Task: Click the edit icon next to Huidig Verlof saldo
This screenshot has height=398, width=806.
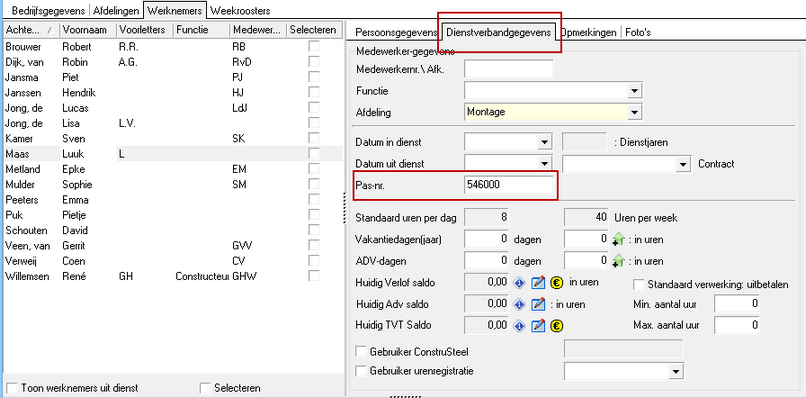Action: [x=538, y=283]
